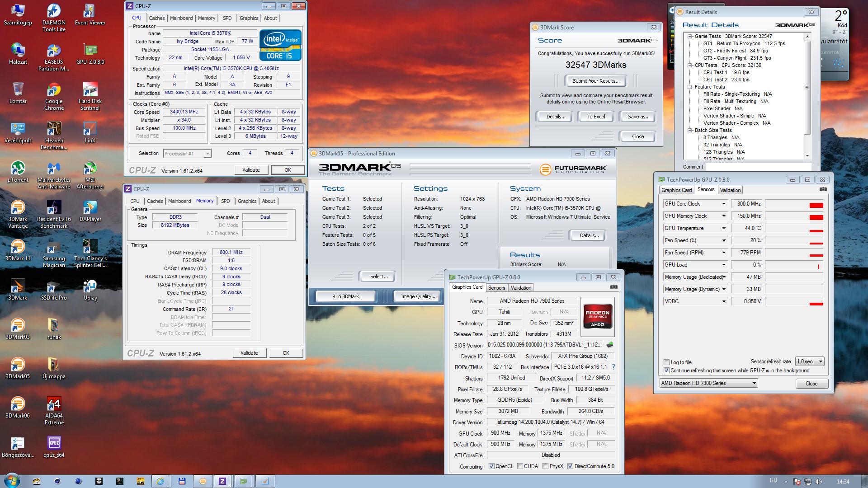Click the Run 3DMark button
Screen dimensions: 868x488
(345, 296)
